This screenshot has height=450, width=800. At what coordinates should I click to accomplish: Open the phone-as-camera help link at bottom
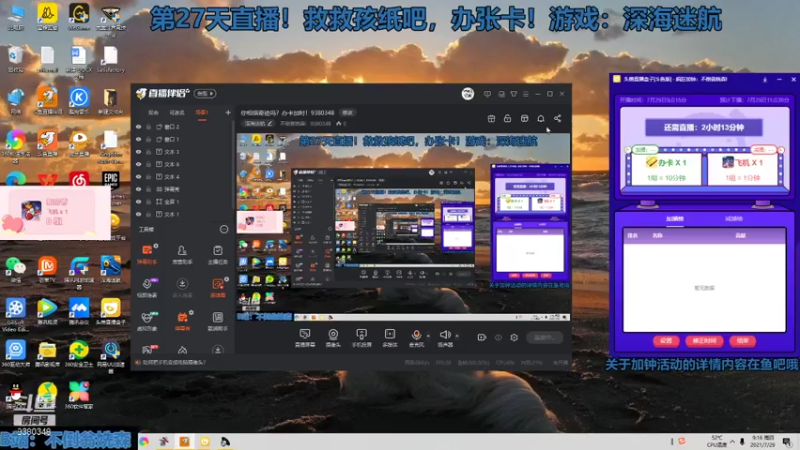(174, 363)
